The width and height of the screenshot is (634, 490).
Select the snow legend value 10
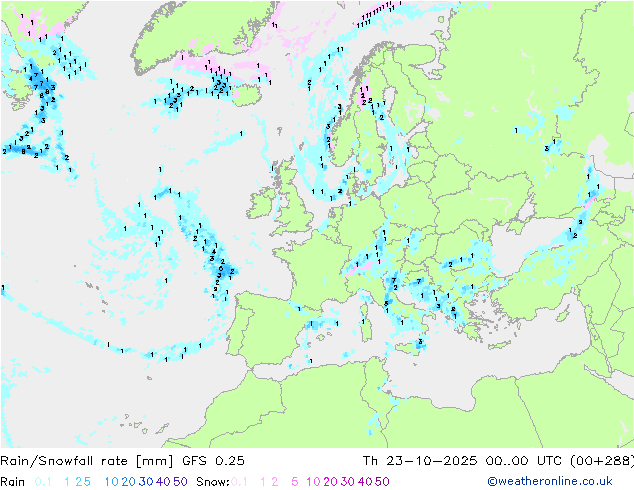[313, 482]
